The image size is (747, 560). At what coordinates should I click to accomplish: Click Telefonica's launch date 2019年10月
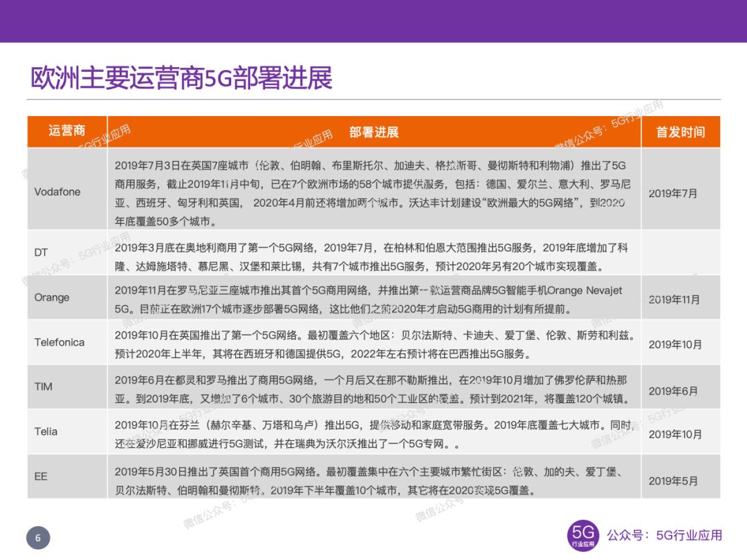675,345
